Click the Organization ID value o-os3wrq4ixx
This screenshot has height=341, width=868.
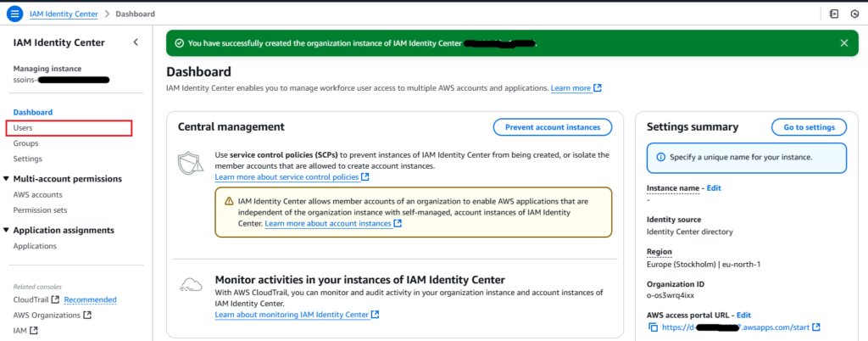(670, 295)
